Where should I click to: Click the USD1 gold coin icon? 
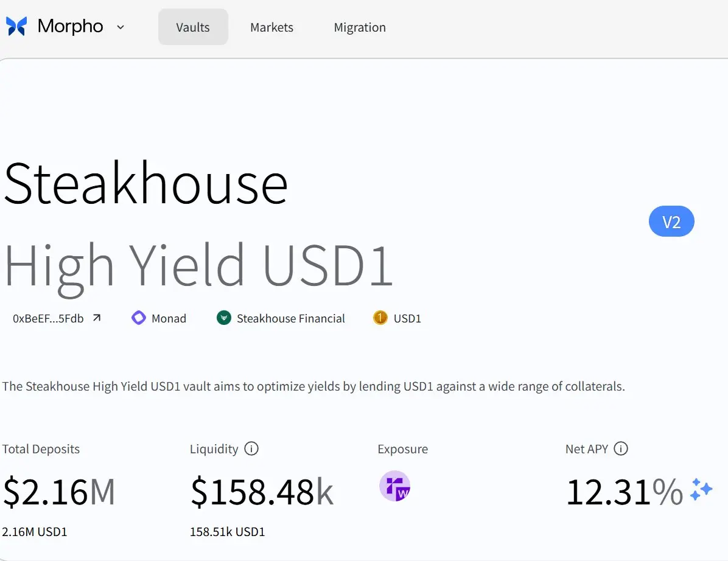pos(380,318)
